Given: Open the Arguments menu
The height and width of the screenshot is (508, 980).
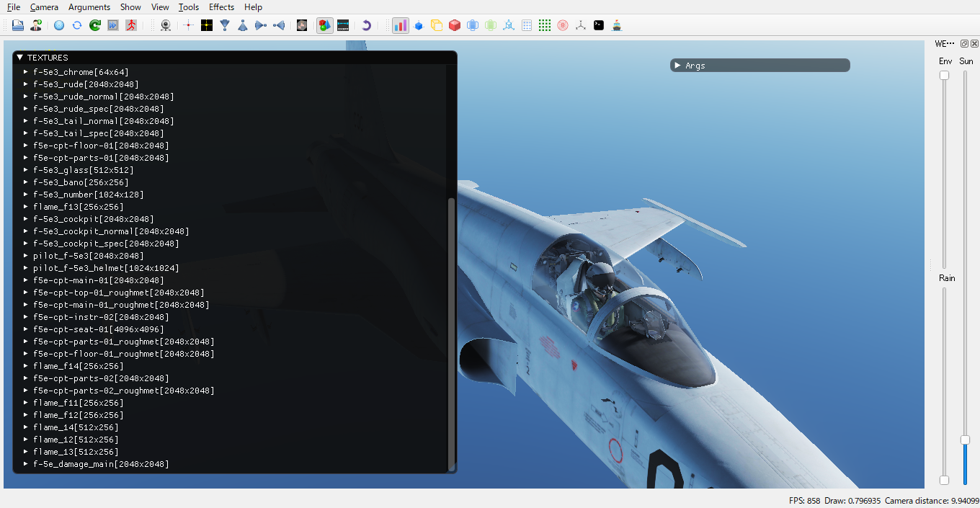Looking at the screenshot, I should pyautogui.click(x=89, y=7).
